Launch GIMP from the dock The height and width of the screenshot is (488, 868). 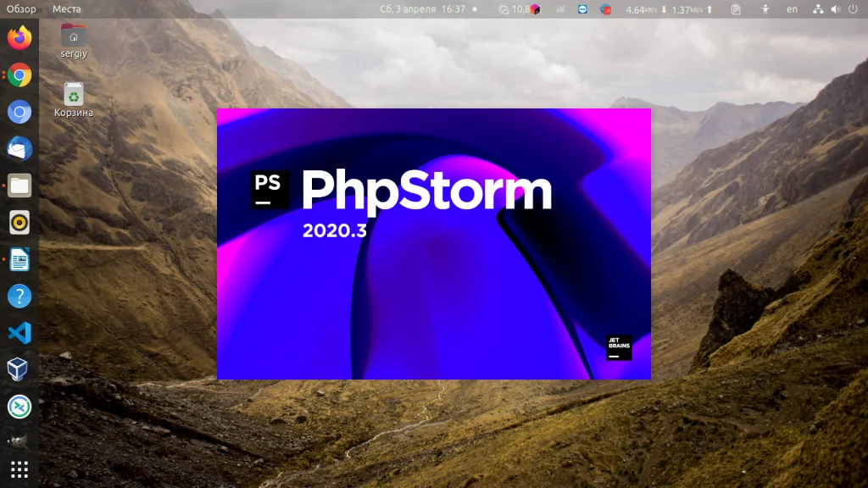point(19,441)
